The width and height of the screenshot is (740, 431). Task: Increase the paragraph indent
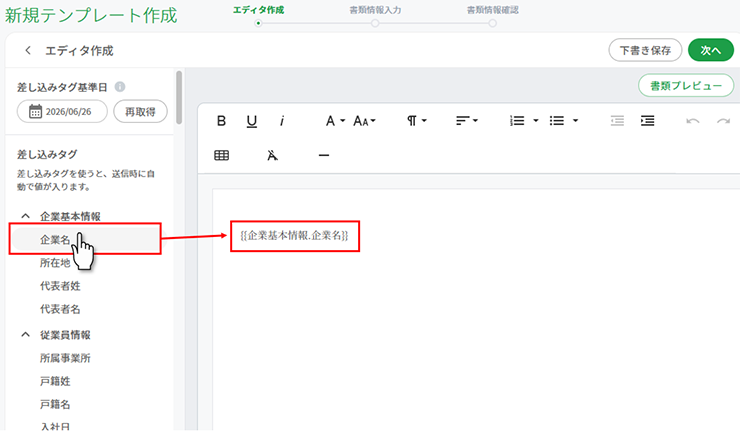point(648,121)
